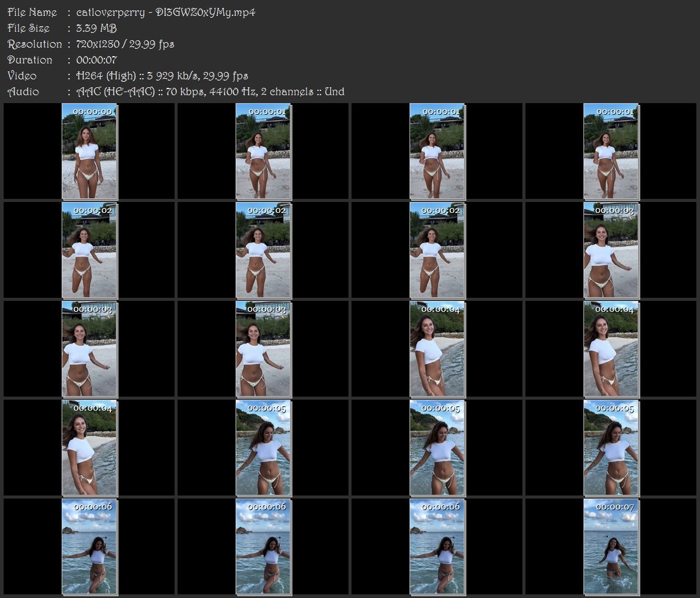Click the "File Name" label
Image resolution: width=700 pixels, height=598 pixels.
(x=32, y=12)
